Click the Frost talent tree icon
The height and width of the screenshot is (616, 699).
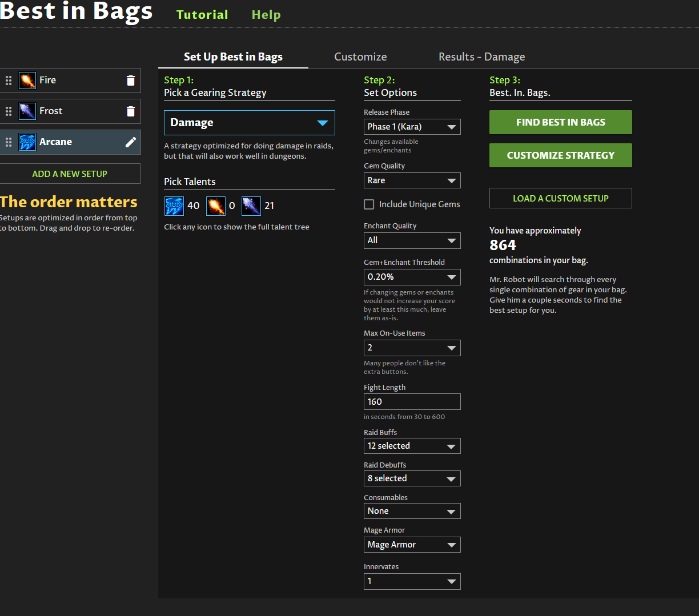click(251, 206)
